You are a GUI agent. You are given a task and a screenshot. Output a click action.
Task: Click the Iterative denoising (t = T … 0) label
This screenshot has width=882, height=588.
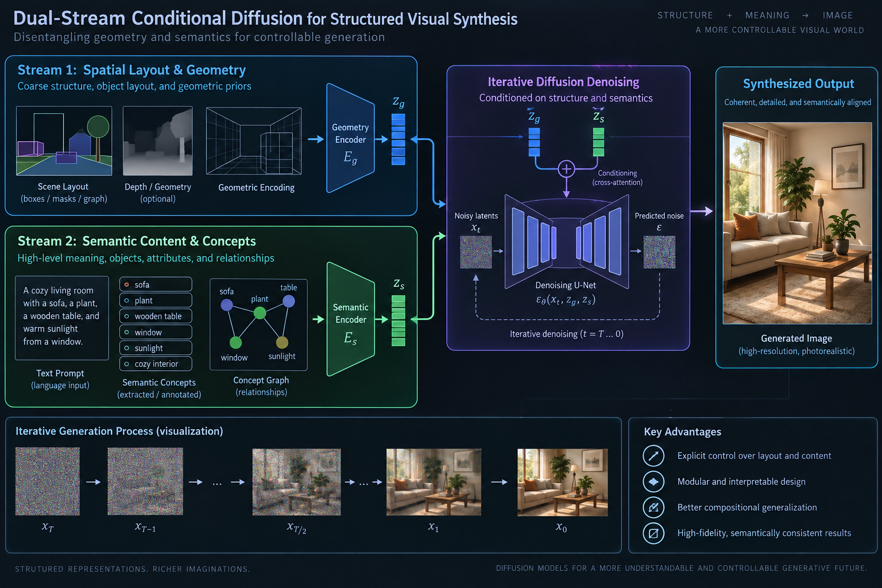(x=567, y=334)
